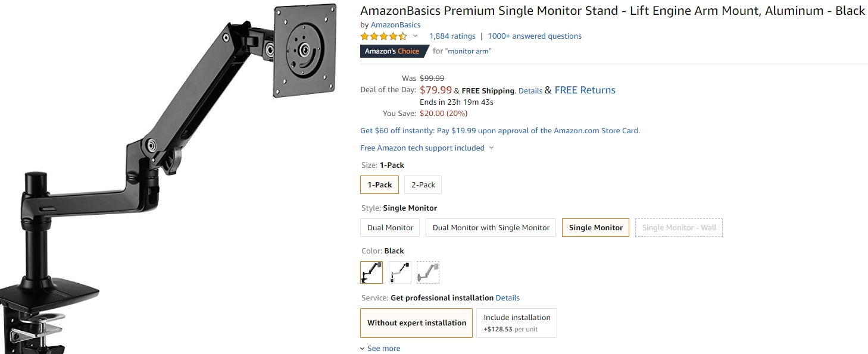Select the Dual Monitor style
The image size is (868, 354).
click(390, 228)
